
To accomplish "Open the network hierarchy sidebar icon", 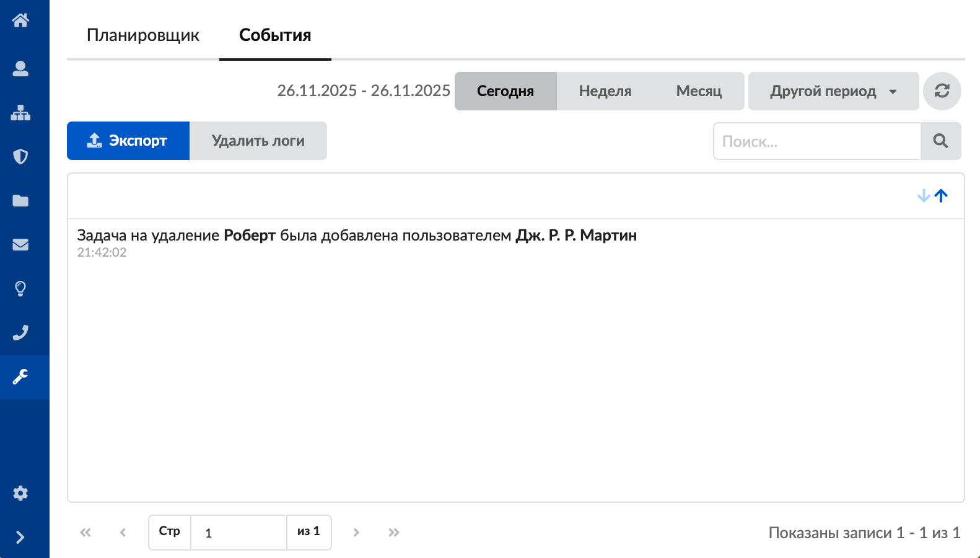I will [x=20, y=113].
